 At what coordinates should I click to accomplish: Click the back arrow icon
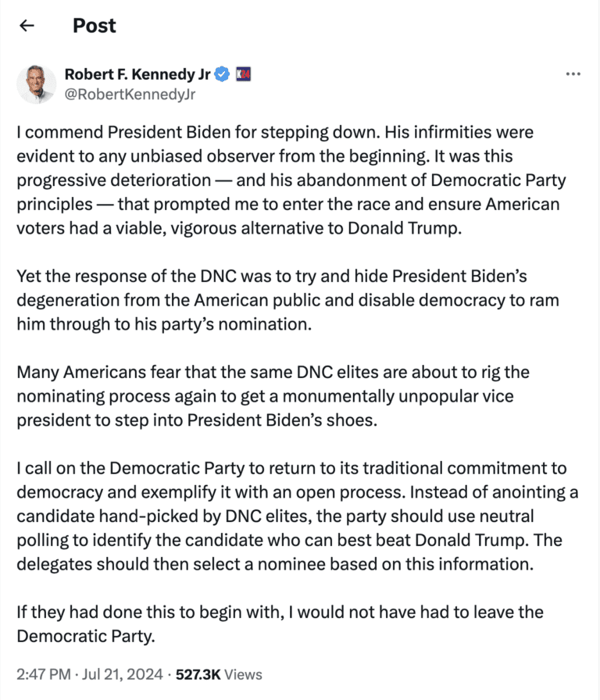(x=27, y=26)
